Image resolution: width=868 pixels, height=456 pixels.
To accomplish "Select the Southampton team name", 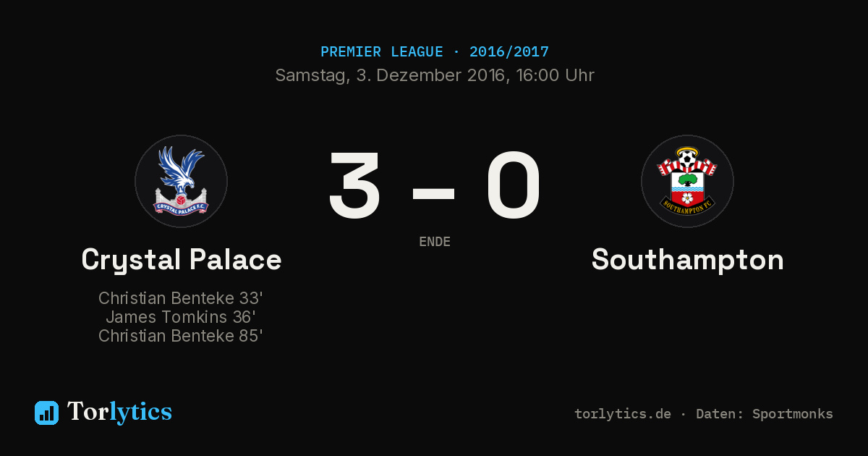I will tap(688, 260).
